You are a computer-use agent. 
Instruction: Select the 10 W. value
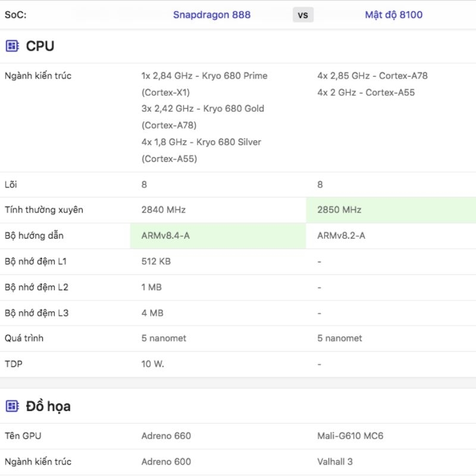tap(153, 364)
